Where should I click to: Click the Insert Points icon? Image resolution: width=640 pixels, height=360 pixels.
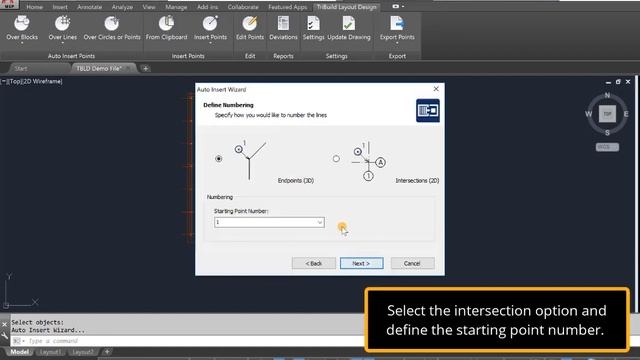point(210,24)
